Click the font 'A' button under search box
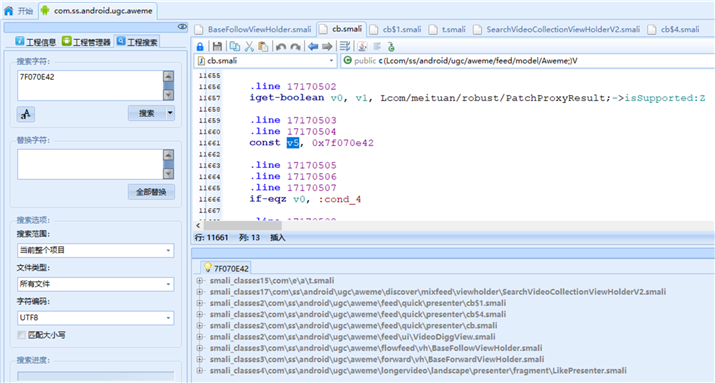The height and width of the screenshot is (383, 715). [x=26, y=114]
